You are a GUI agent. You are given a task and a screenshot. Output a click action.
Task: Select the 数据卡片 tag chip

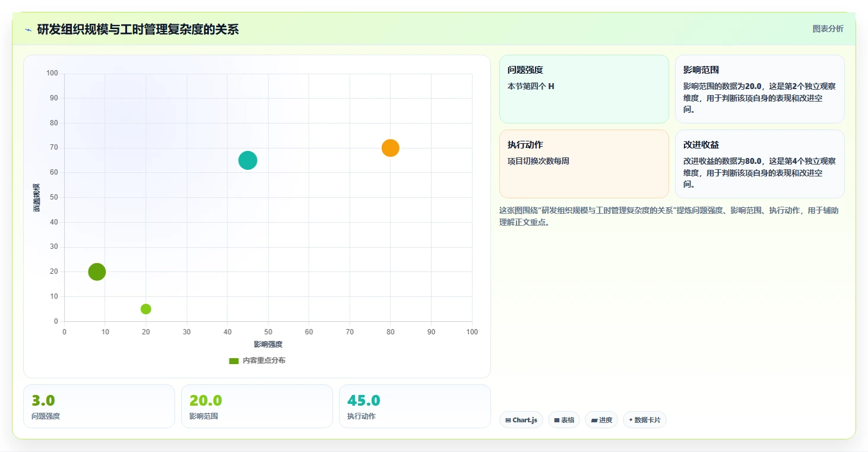click(x=645, y=420)
